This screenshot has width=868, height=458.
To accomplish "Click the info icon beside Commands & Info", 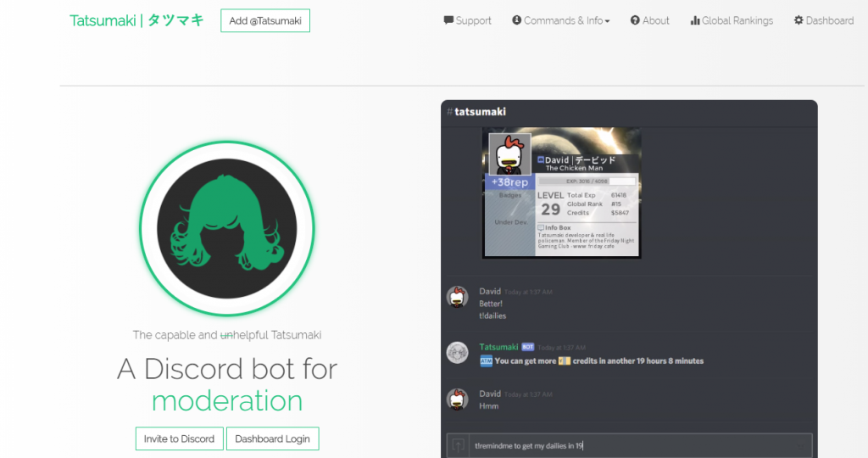I will coord(516,20).
